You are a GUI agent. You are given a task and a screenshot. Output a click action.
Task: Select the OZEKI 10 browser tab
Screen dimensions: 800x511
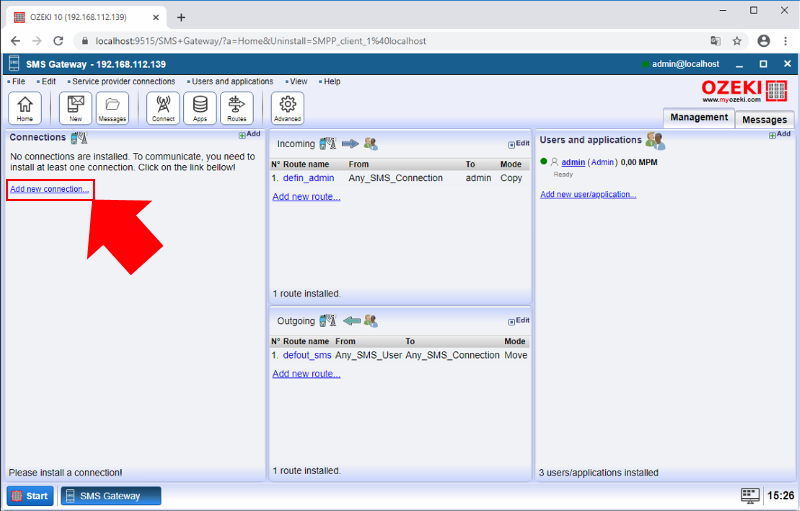point(87,17)
